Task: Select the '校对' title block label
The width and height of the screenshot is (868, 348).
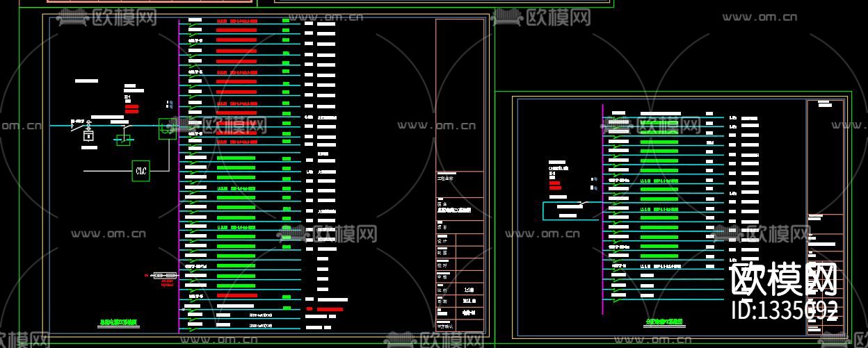Action: tap(442, 265)
